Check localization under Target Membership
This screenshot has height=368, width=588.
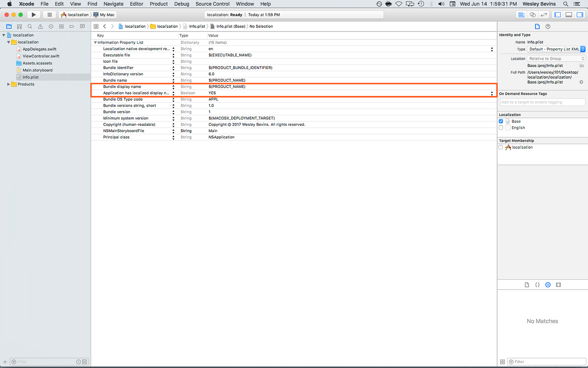coord(501,147)
